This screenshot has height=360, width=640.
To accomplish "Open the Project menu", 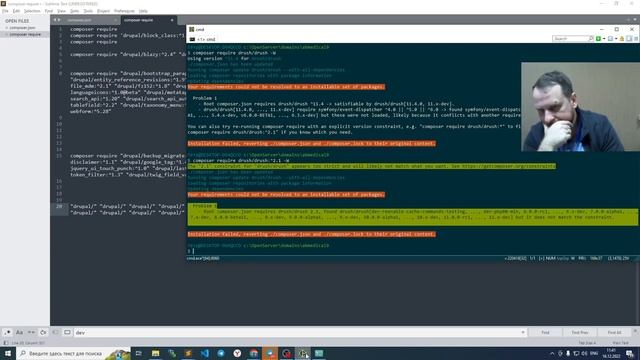I will click(x=103, y=11).
